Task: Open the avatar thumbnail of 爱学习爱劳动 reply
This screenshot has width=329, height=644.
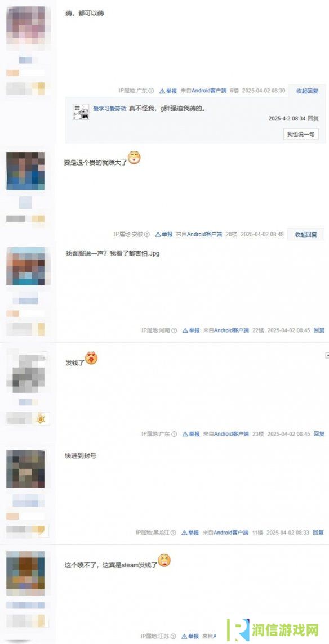Action: click(81, 111)
